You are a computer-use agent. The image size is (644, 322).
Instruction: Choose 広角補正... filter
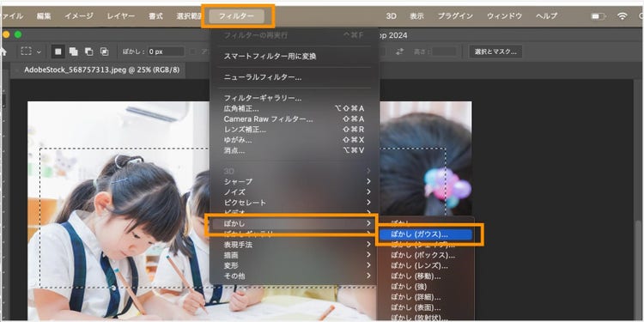click(x=294, y=109)
